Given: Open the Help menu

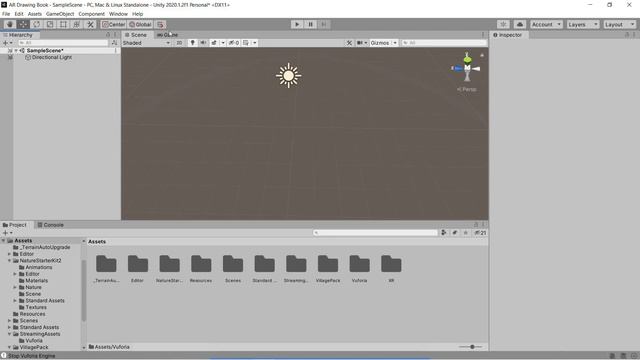Looking at the screenshot, I should [x=138, y=14].
